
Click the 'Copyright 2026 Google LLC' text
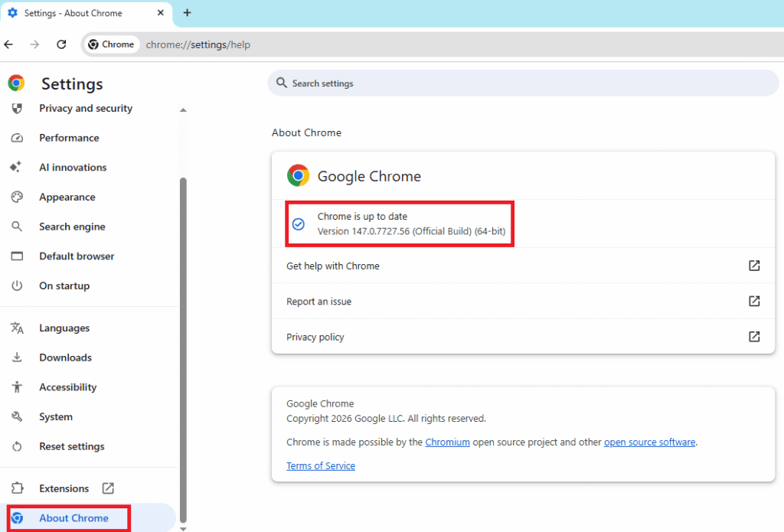point(345,419)
